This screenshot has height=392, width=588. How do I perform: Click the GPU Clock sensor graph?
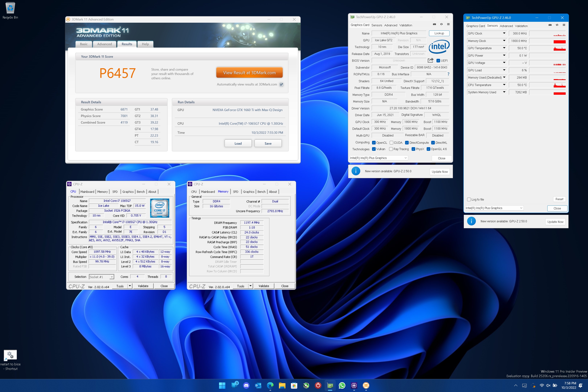[547, 34]
